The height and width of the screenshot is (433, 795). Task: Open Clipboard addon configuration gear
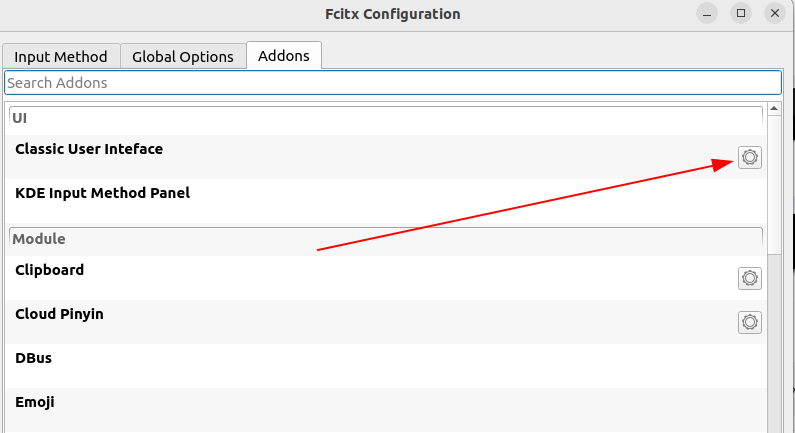749,278
